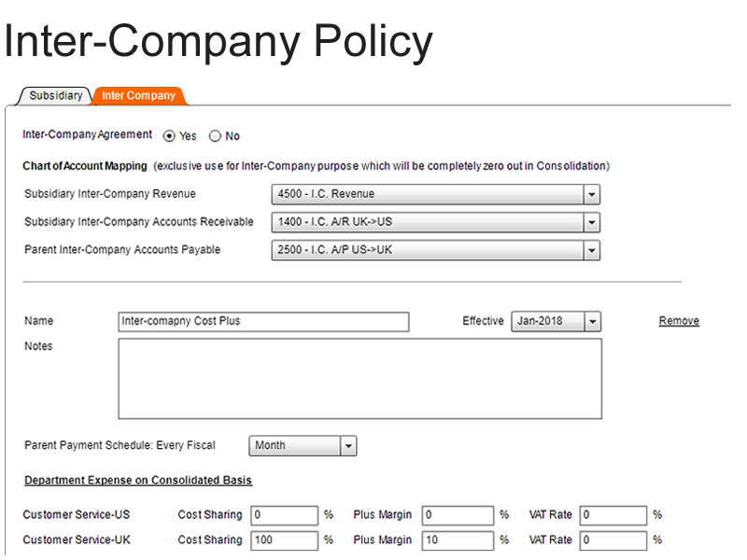This screenshot has height=560, width=747.
Task: Edit VAT Rate for Customer Service-UK
Action: 613,540
